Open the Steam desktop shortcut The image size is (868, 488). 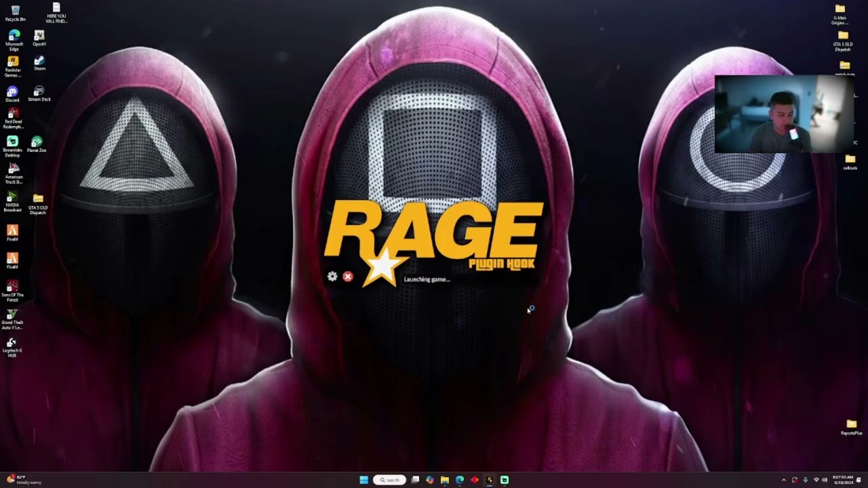pos(39,64)
